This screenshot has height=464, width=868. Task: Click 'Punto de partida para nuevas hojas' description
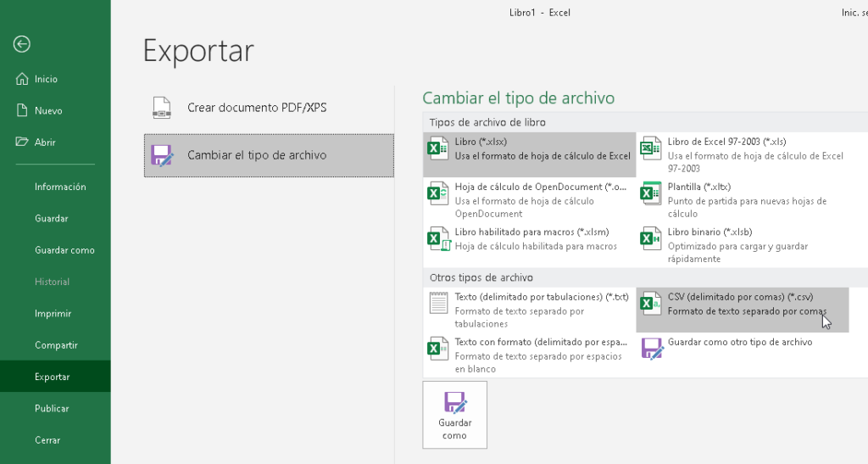point(748,207)
